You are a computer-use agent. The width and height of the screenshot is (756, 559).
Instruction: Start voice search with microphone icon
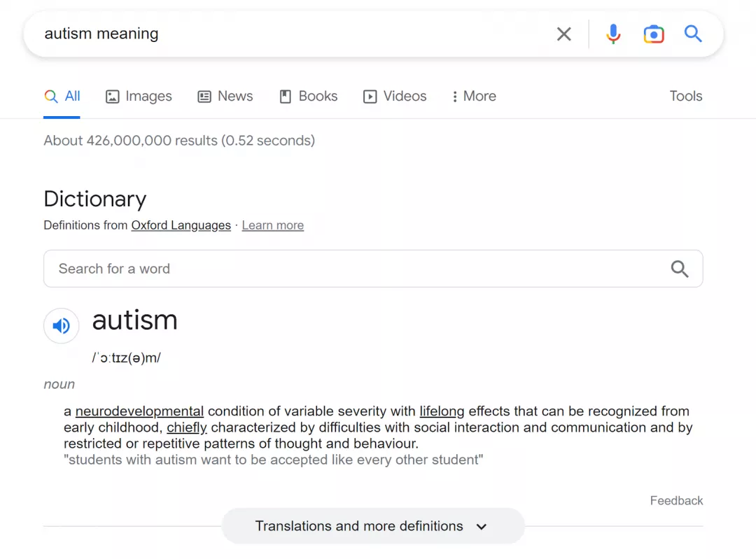tap(613, 34)
